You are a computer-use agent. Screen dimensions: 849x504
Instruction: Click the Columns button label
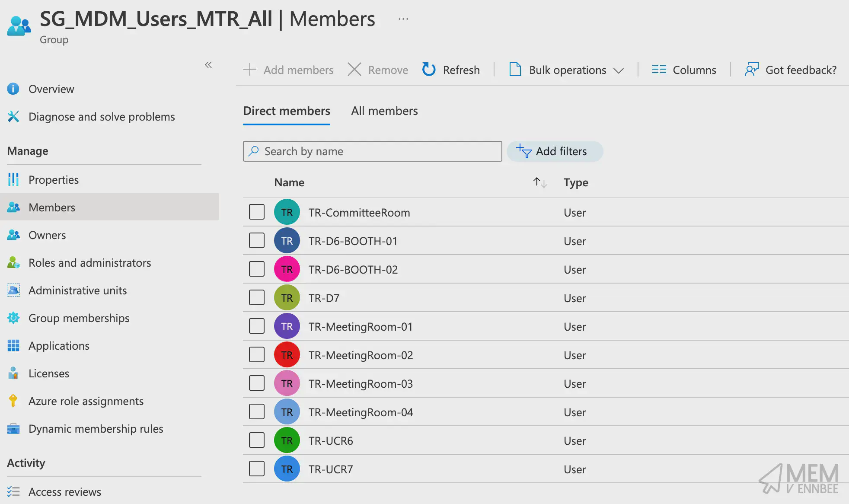694,70
